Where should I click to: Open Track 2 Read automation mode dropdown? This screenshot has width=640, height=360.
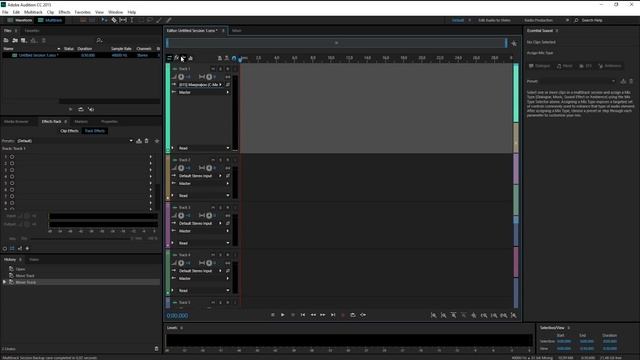204,196
